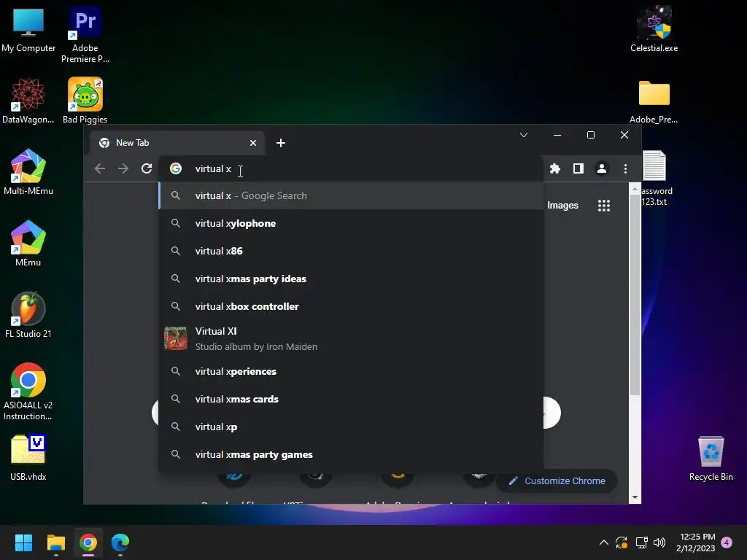Select 'virtual xmas party games' suggestion
This screenshot has width=747, height=560.
(x=351, y=454)
